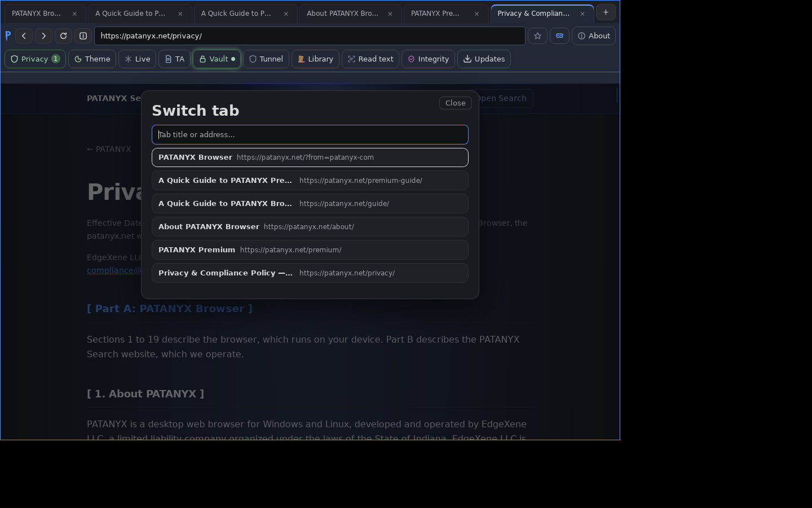Image resolution: width=812 pixels, height=508 pixels.
Task: Click the Part A: PATANYX Browser heading
Action: 170,309
